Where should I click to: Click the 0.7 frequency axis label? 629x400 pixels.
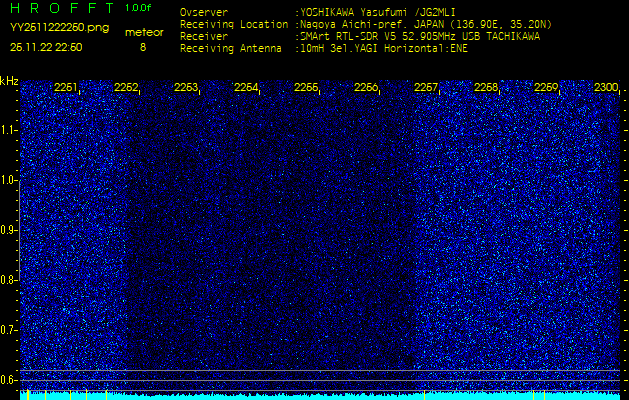click(8, 330)
